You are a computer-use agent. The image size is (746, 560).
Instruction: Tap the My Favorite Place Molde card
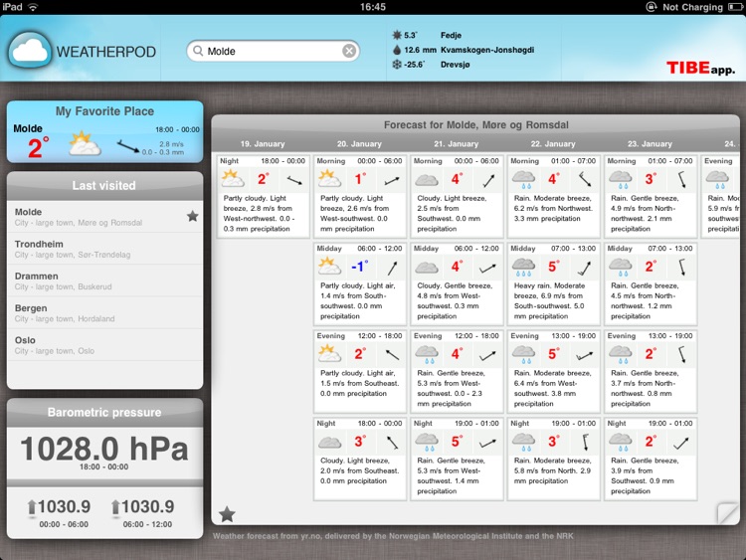click(104, 131)
